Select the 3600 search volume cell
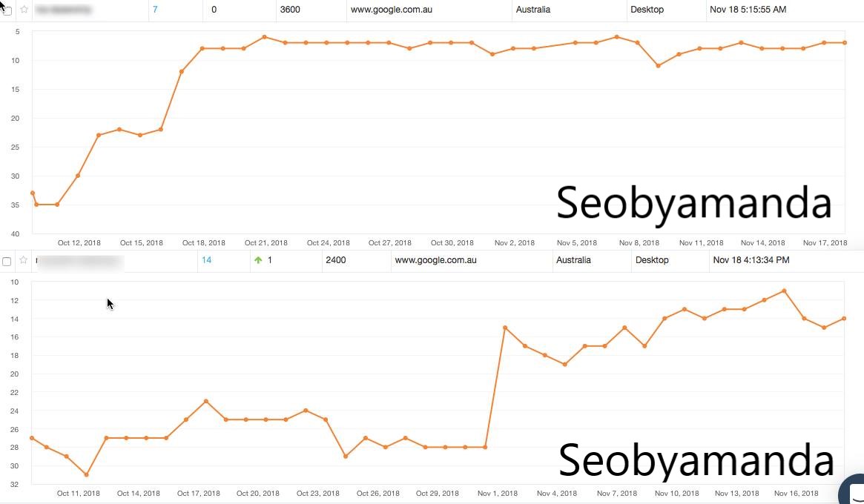 pyautogui.click(x=290, y=10)
